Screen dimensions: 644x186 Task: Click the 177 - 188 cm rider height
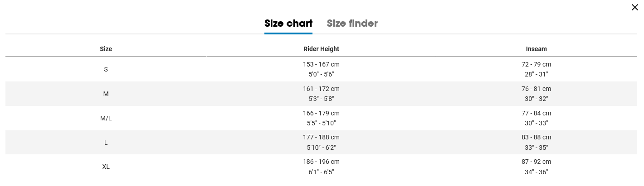[x=321, y=137]
